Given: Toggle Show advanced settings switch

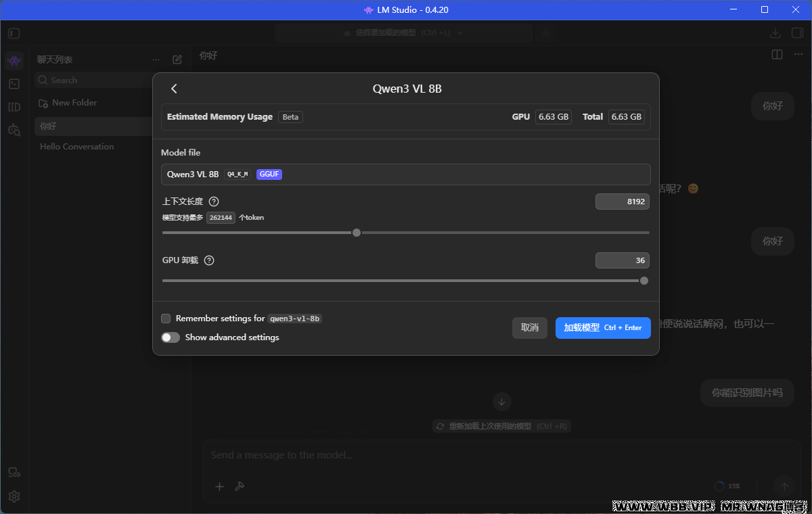Looking at the screenshot, I should point(171,337).
